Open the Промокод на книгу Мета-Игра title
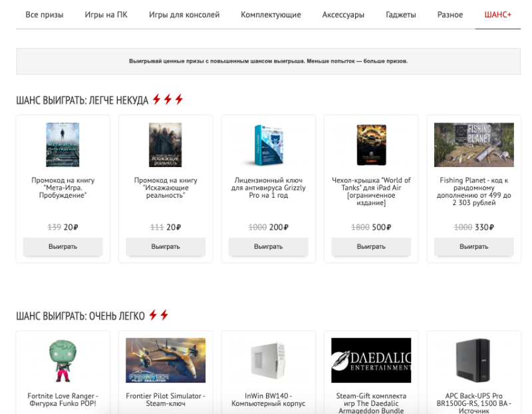Image resolution: width=532 pixels, height=414 pixels. click(63, 188)
